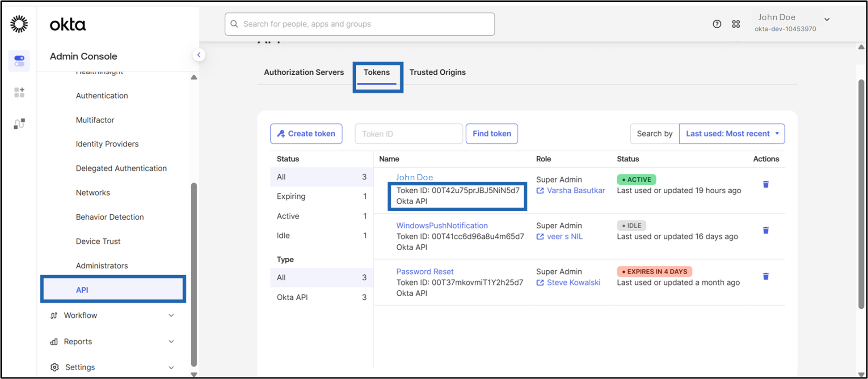Image resolution: width=868 pixels, height=379 pixels.
Task: Open the apps grid icon near profile
Action: 736,24
